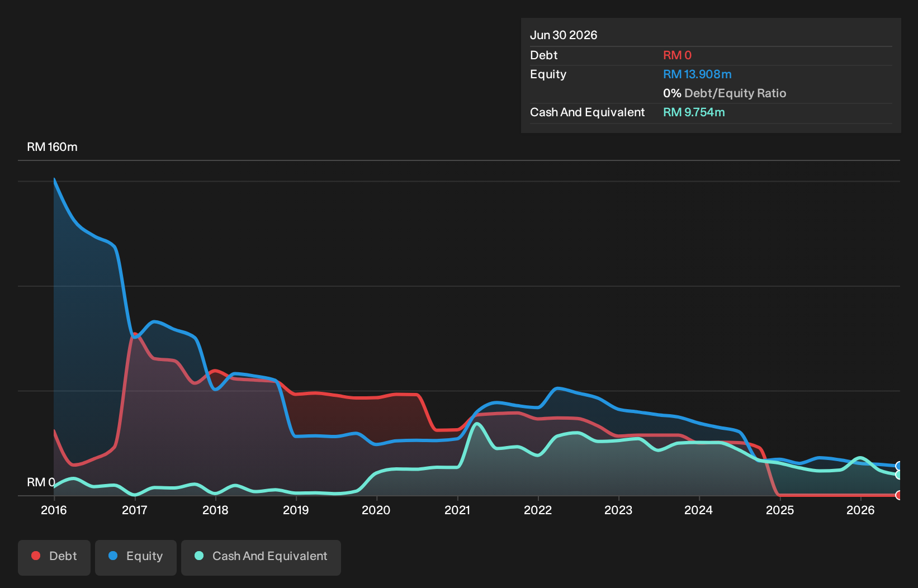
Task: Click the 2016 x-axis label
Action: (54, 510)
